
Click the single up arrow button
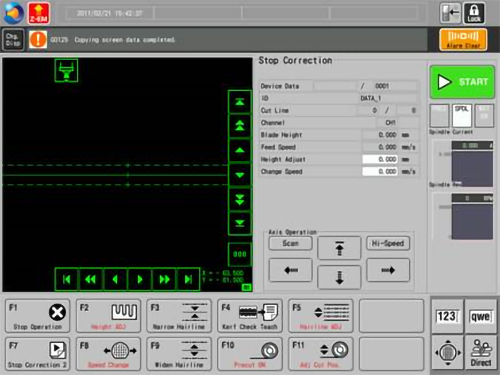tap(240, 150)
